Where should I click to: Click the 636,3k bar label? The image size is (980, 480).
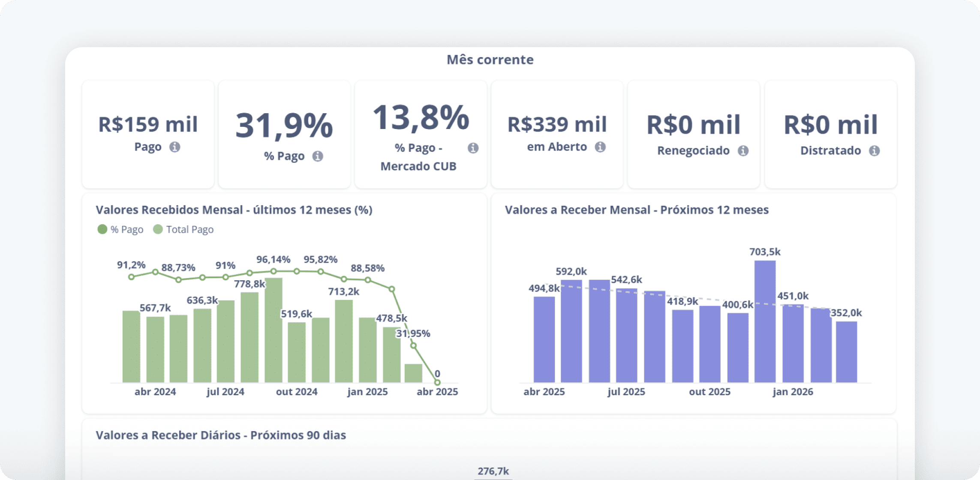click(x=202, y=300)
